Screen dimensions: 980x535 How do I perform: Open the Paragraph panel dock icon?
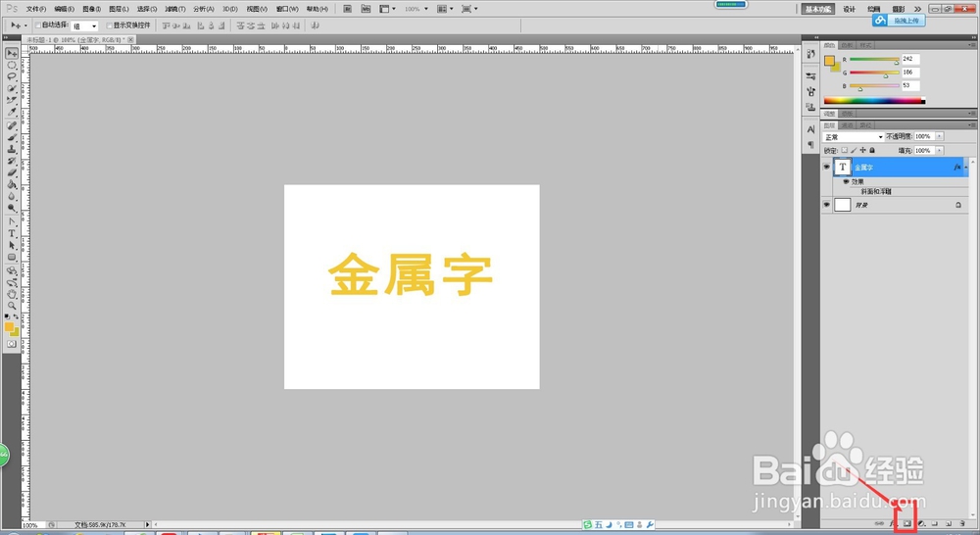pos(810,144)
